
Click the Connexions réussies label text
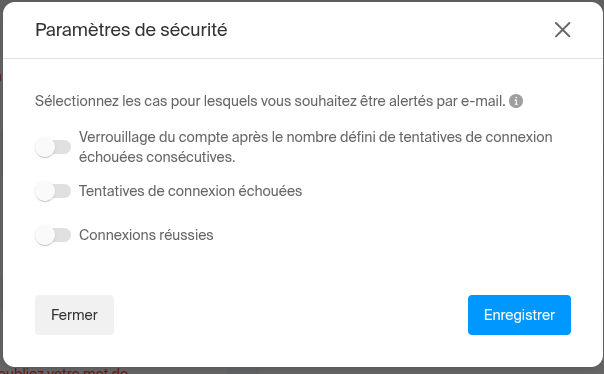pyautogui.click(x=146, y=235)
